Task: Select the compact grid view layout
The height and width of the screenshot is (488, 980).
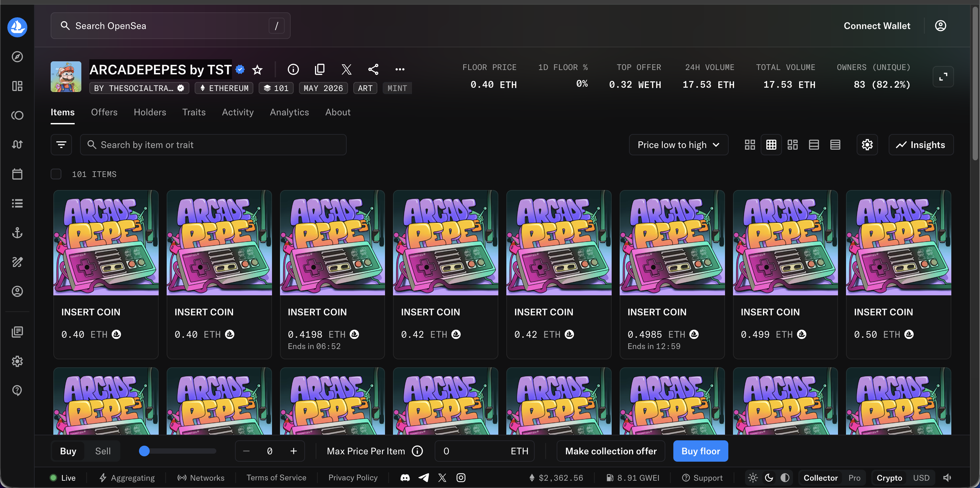Action: click(x=771, y=145)
